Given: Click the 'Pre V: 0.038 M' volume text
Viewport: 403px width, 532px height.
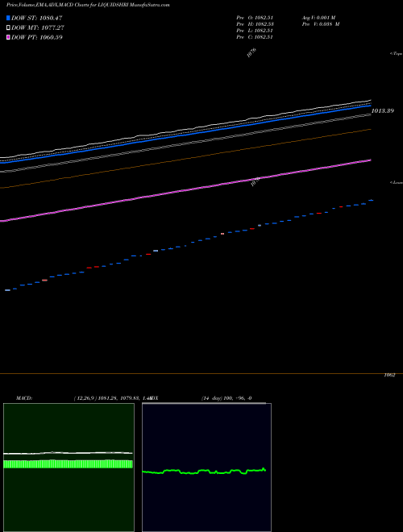Looking at the screenshot, I should [x=321, y=24].
